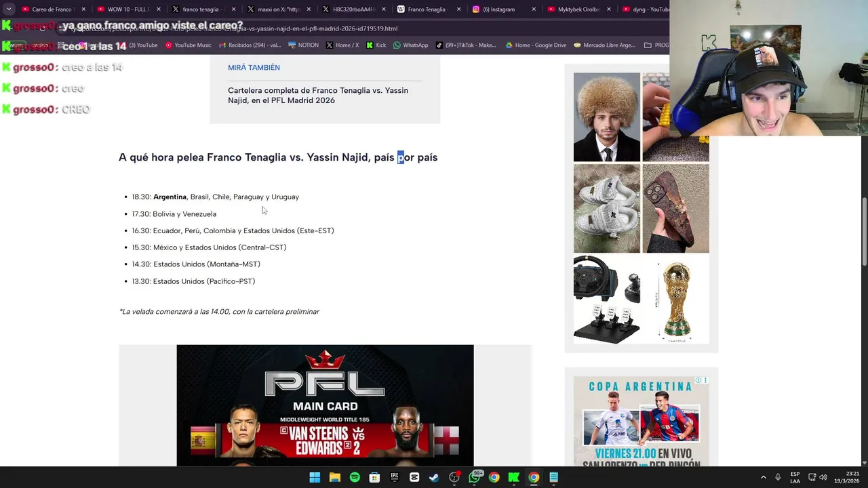
Task: Open File Explorer from taskbar
Action: click(334, 477)
